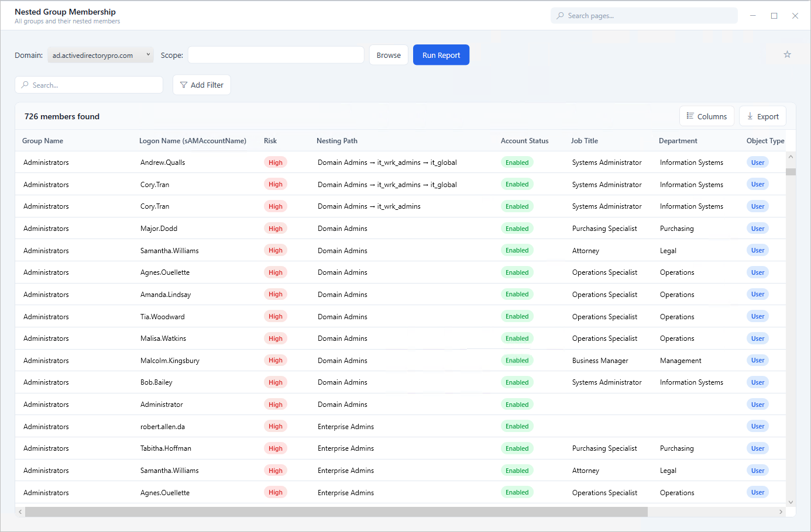Click Agnes.Ouellette in Domain Admins row
811x532 pixels.
pos(165,272)
